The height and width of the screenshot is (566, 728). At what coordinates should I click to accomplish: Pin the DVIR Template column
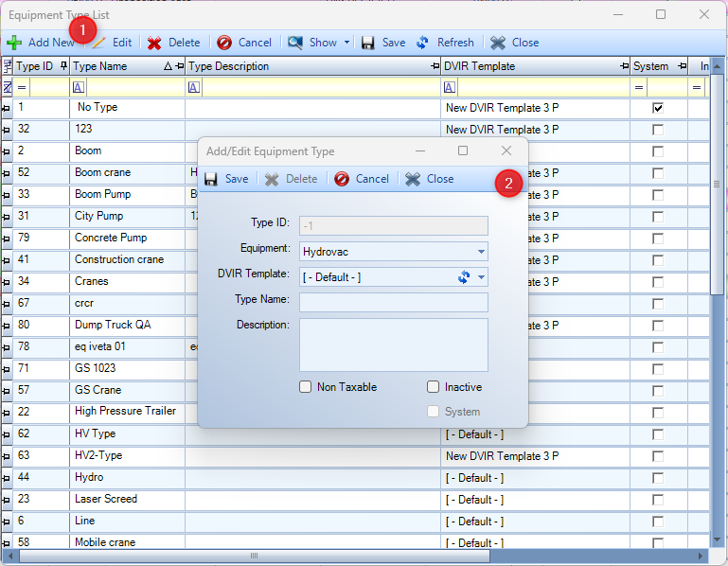coord(625,66)
